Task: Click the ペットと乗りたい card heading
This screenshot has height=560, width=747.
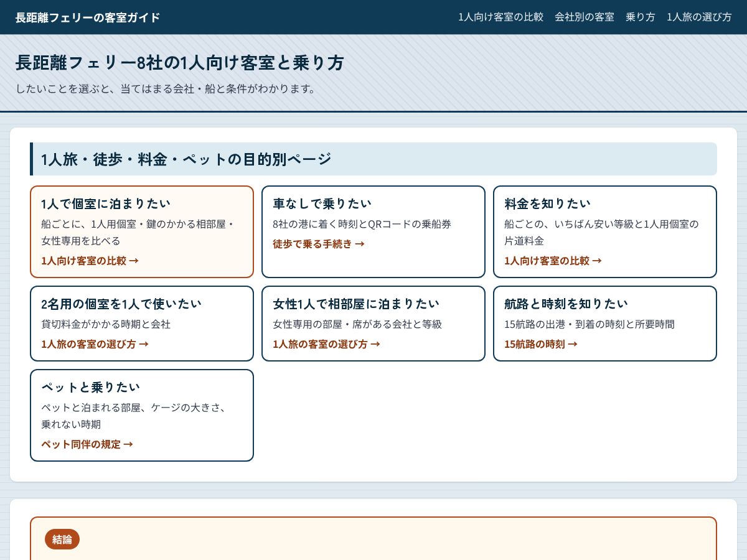Action: click(x=91, y=387)
